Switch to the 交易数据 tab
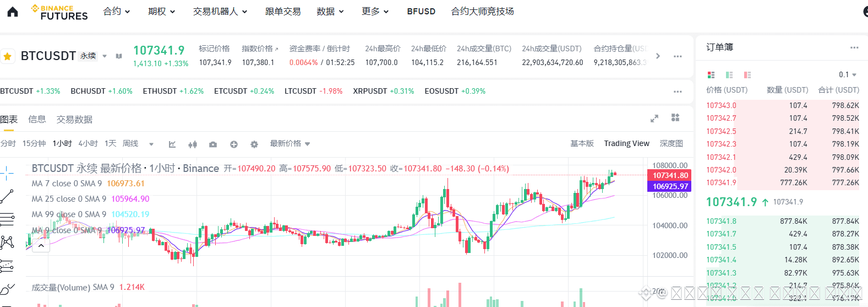Viewport: 868px width, 307px height. point(74,120)
